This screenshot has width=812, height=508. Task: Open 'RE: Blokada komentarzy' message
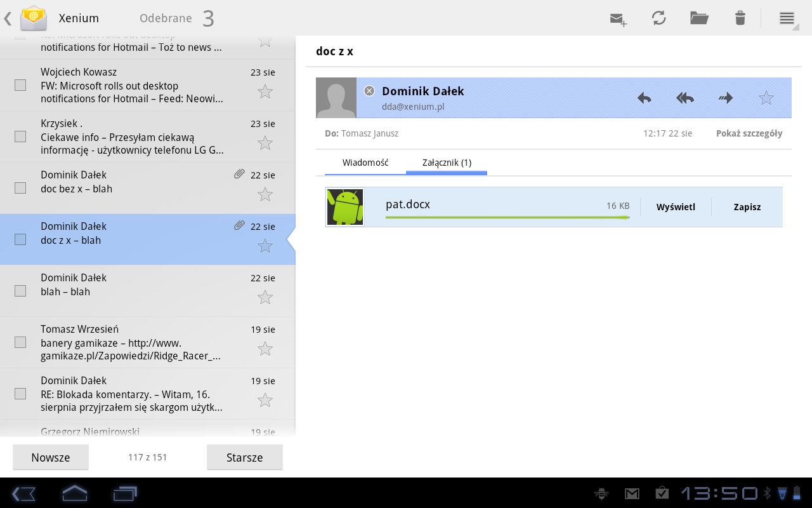point(148,394)
